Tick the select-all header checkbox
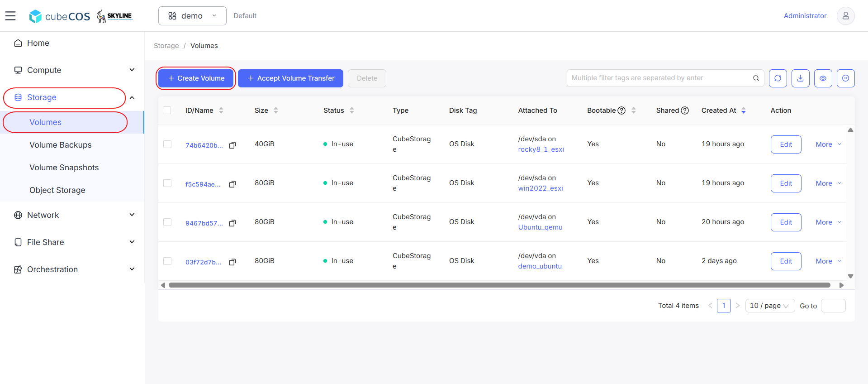The image size is (868, 384). [167, 110]
